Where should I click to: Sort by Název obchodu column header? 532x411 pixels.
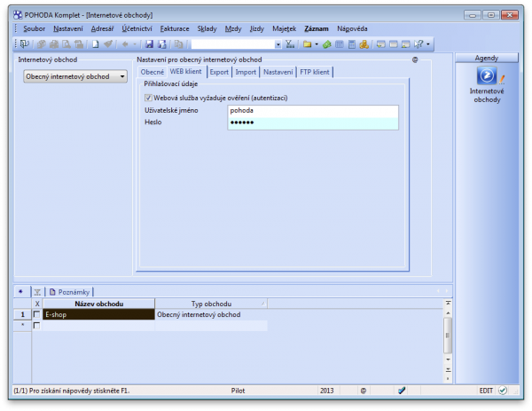coord(98,304)
